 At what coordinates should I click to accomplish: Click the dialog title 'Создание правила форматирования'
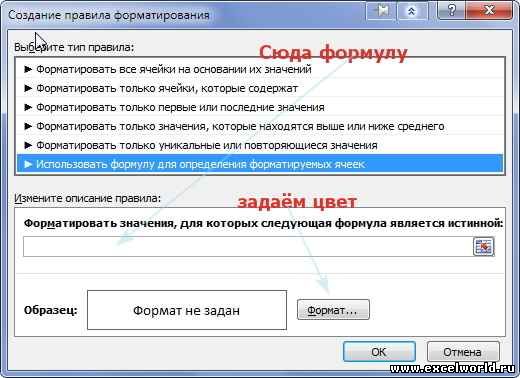coord(109,15)
